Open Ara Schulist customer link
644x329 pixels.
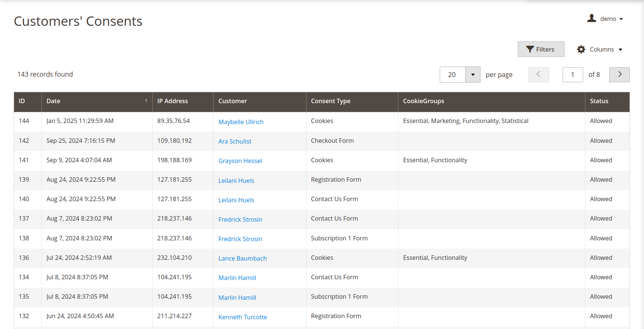coord(235,141)
